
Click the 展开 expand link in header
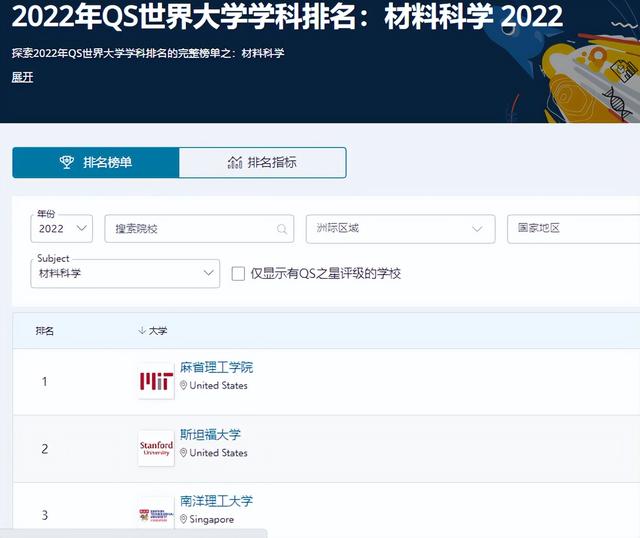[x=22, y=77]
